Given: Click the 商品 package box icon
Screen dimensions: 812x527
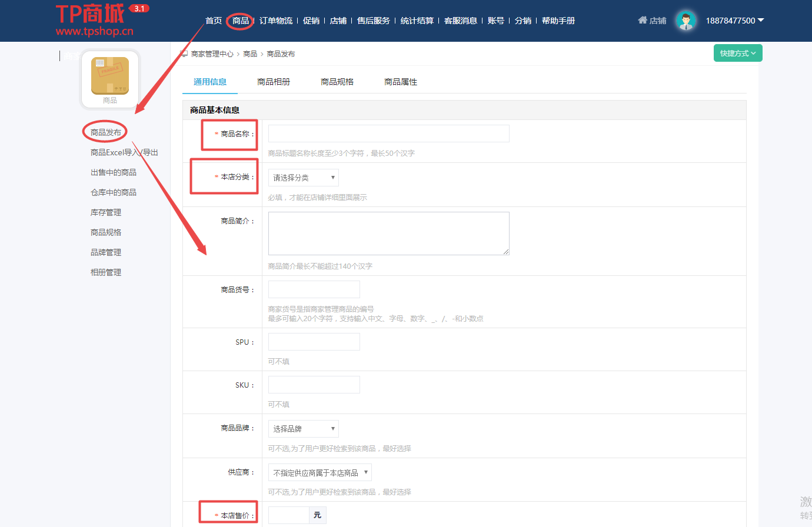Looking at the screenshot, I should [x=110, y=76].
